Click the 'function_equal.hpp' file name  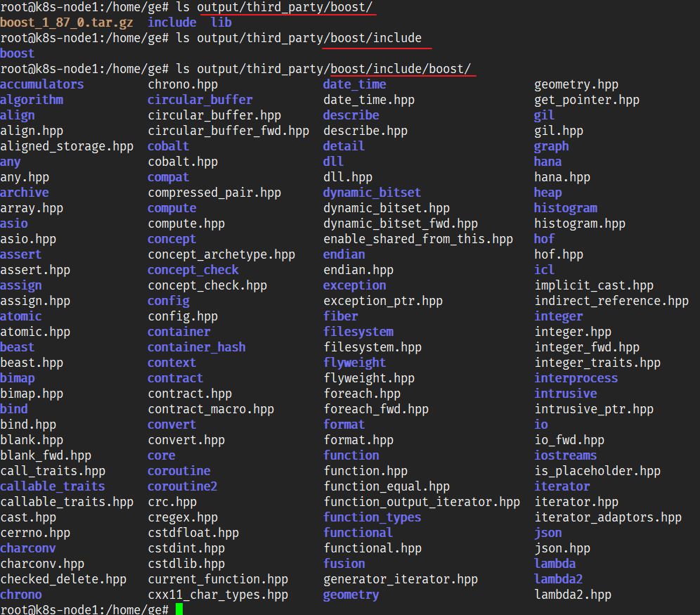click(387, 486)
